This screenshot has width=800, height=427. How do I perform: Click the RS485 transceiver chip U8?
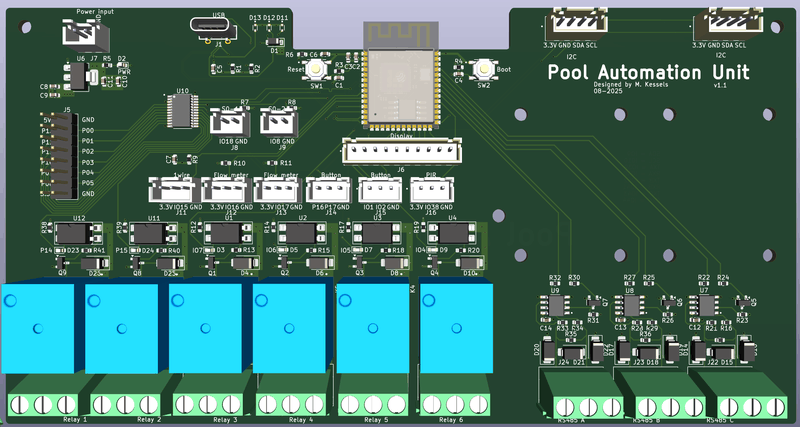632,306
